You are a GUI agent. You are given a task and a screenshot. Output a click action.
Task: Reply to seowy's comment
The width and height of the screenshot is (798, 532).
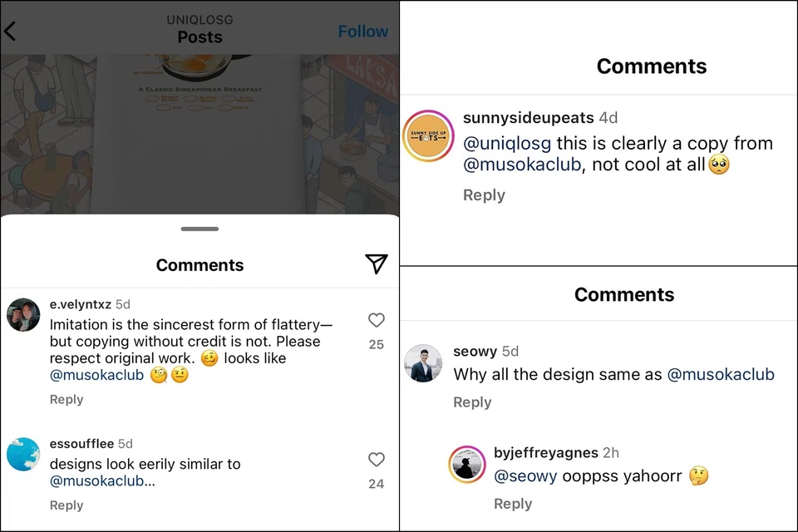coord(472,401)
